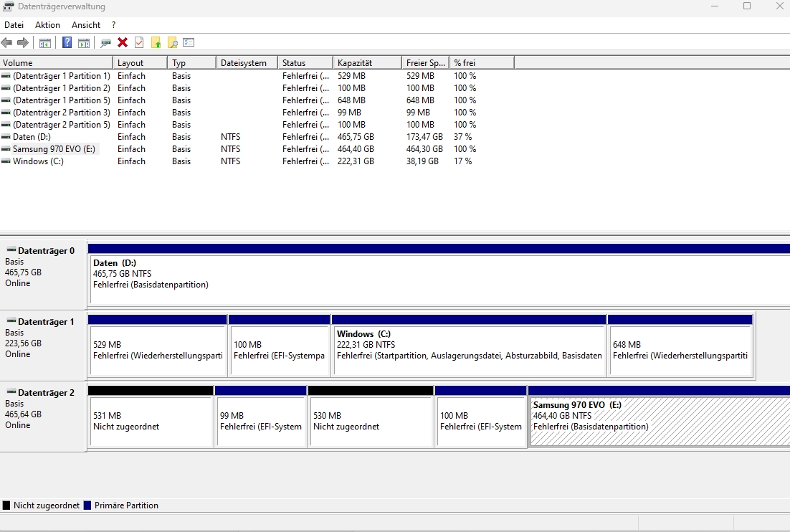Viewport: 790px width, 532px height.
Task: Select Daten (D:) partition block in disk map
Action: 439,274
